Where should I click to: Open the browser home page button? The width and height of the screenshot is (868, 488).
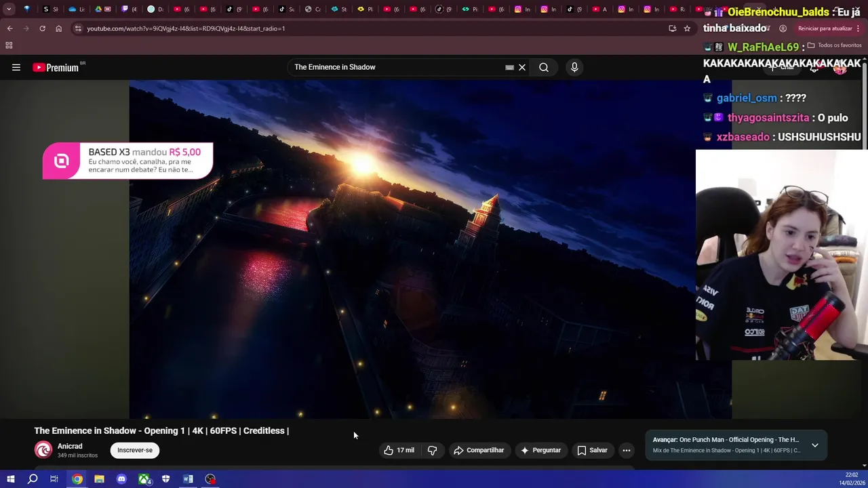point(58,28)
